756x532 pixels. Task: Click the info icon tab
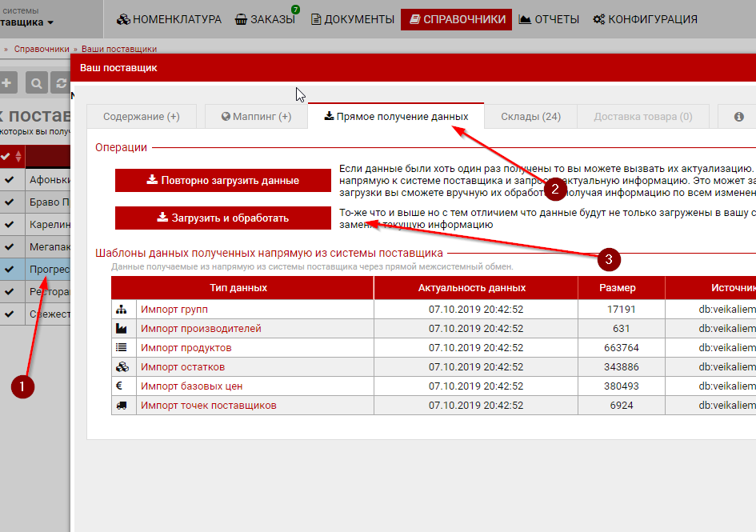point(738,117)
